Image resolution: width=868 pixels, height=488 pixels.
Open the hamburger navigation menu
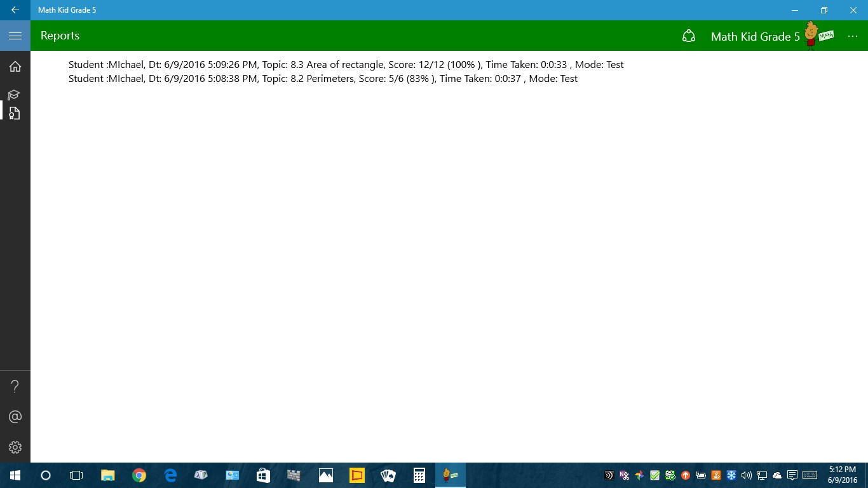click(x=15, y=36)
